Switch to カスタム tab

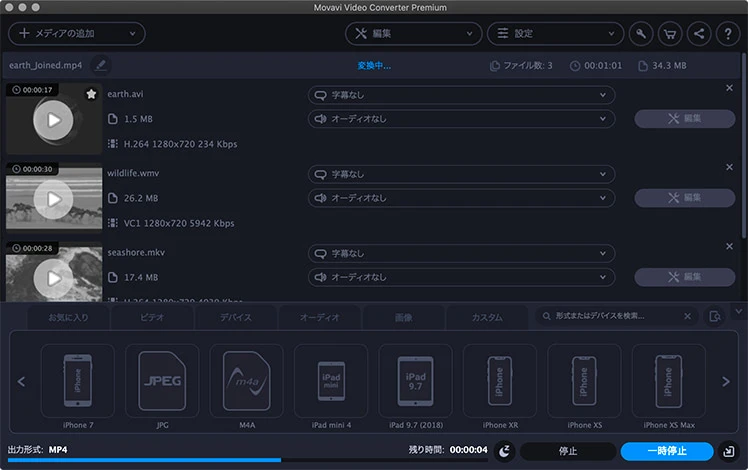(487, 317)
